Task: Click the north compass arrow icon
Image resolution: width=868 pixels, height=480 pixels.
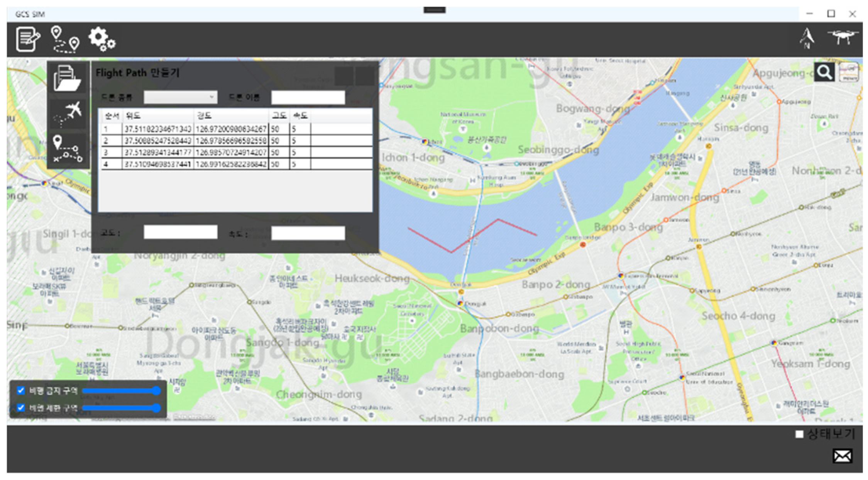Action: [x=807, y=39]
